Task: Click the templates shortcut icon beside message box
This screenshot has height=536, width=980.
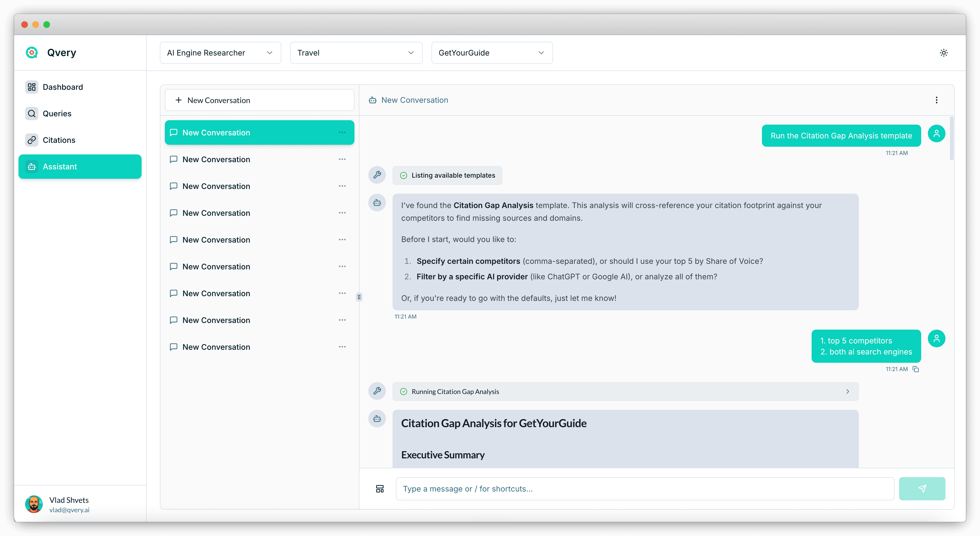Action: 380,489
